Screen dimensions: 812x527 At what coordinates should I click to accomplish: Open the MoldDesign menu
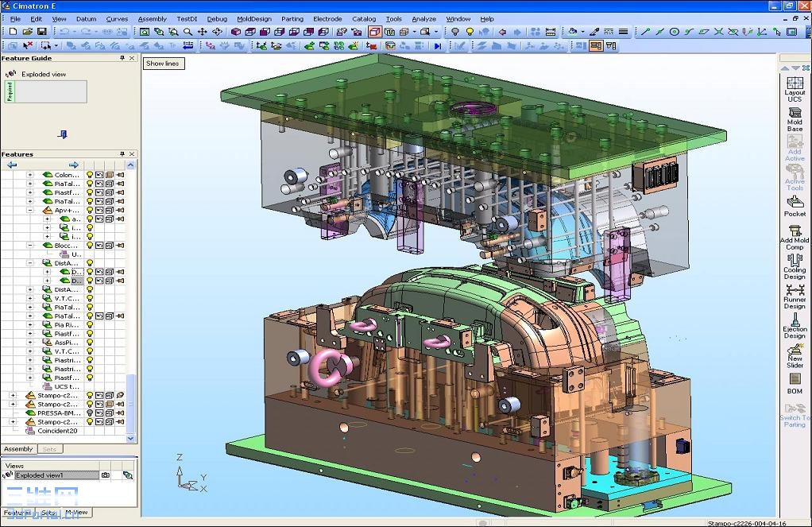tap(253, 18)
